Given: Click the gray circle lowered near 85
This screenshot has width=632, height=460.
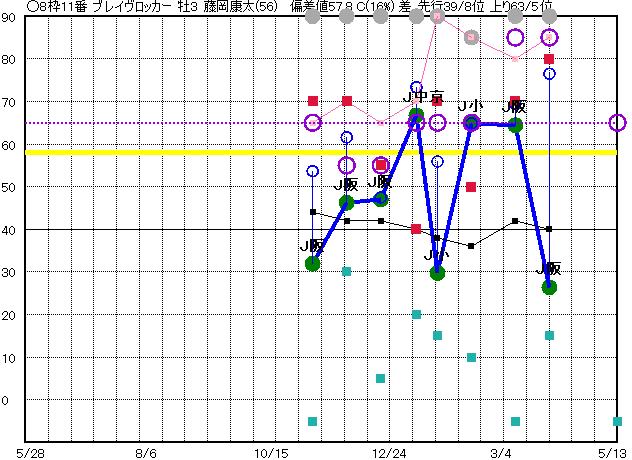Looking at the screenshot, I should coord(471,38).
